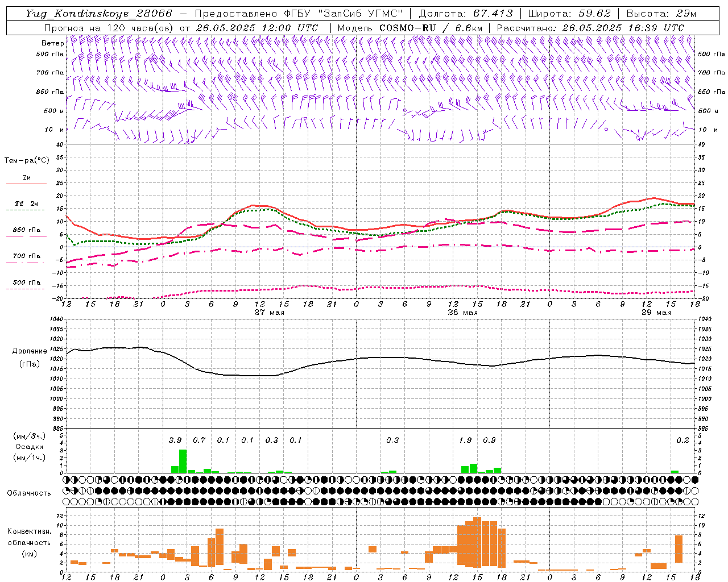This screenshot has height=582, width=728.
Task: Click the 29 мая date label
Action: click(656, 313)
